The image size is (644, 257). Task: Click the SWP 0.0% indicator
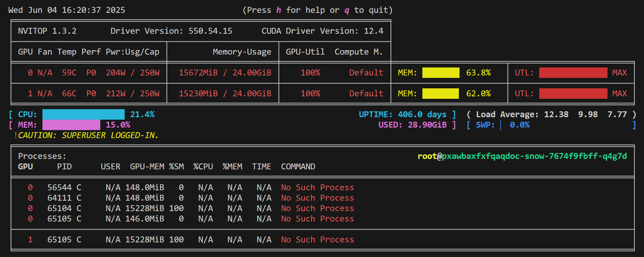pos(503,125)
